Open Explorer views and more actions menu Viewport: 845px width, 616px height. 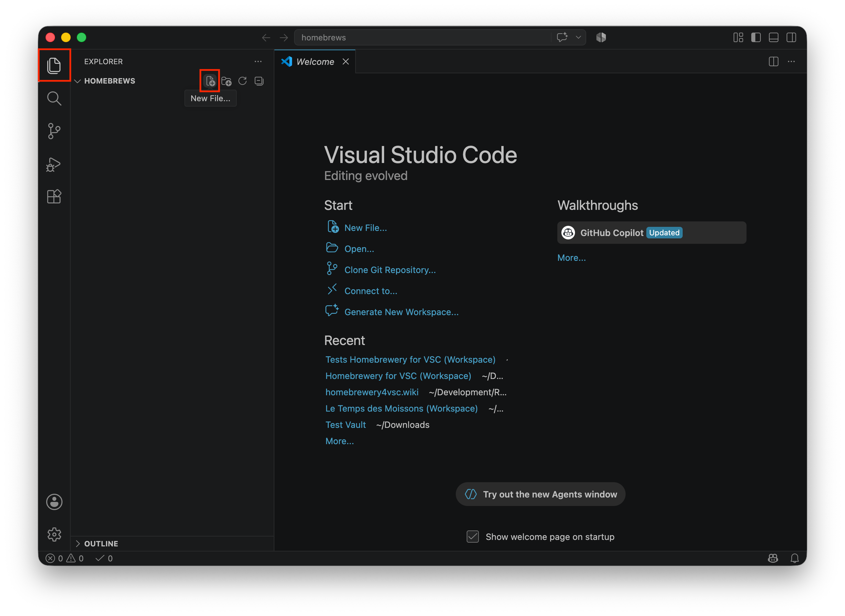258,61
